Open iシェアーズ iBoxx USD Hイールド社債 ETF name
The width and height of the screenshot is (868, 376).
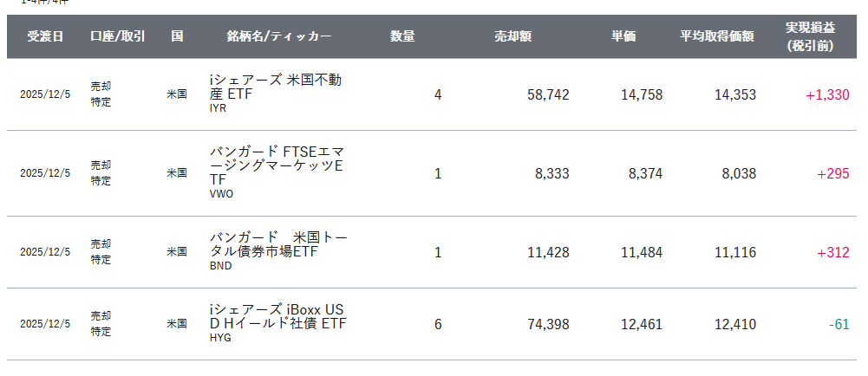(277, 316)
